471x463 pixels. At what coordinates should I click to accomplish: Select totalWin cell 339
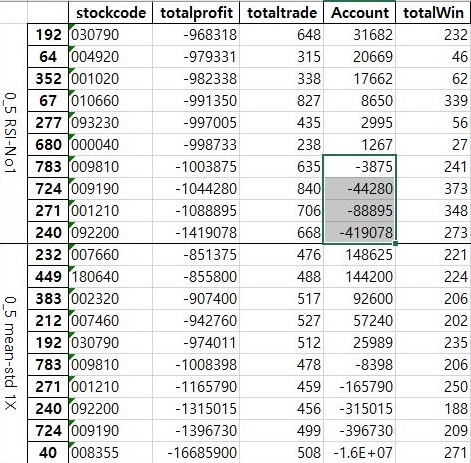(x=433, y=101)
